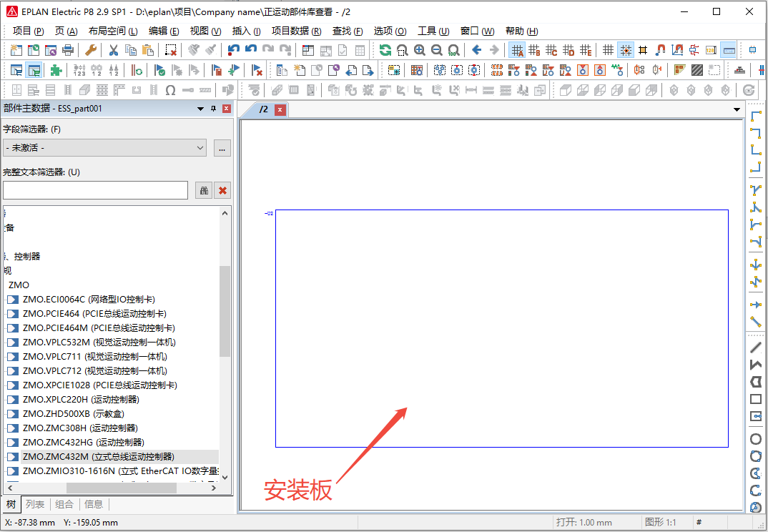Viewport: 768px width, 532px height.
Task: Click the wrench settings icon
Action: pos(90,50)
